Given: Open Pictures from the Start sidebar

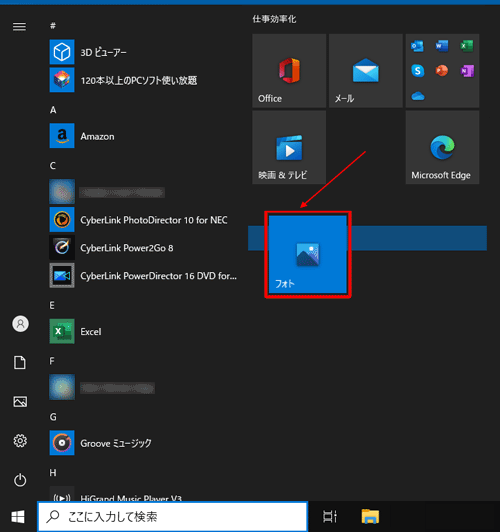Looking at the screenshot, I should pos(20,402).
